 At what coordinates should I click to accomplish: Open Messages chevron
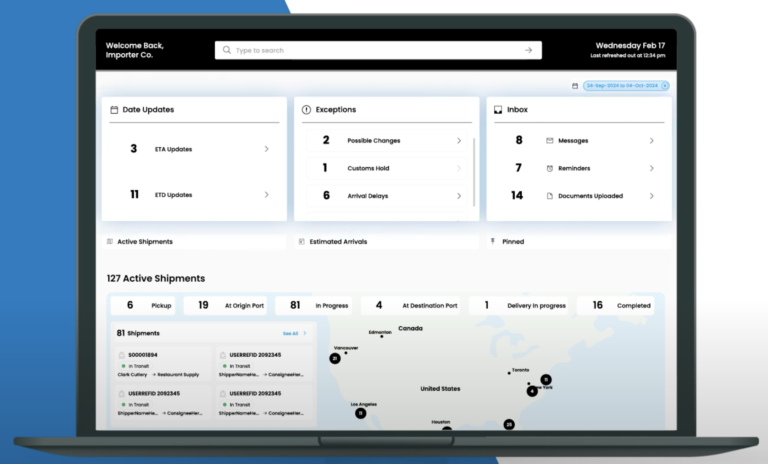(651, 141)
